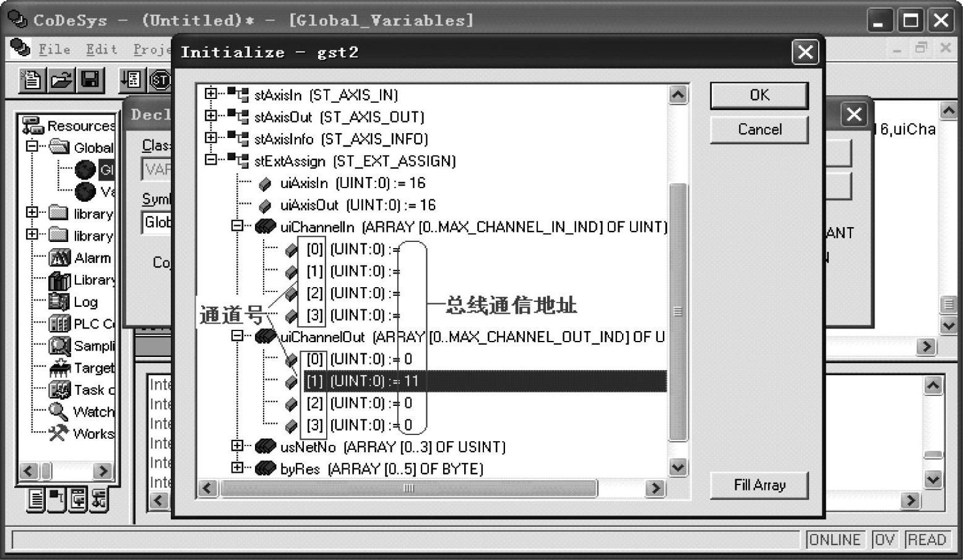Click the Open file toolbar icon
The height and width of the screenshot is (560, 963).
(61, 80)
